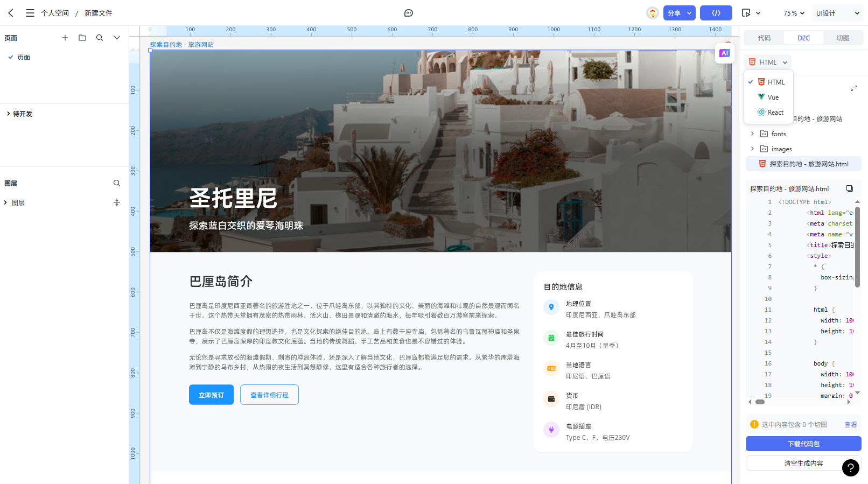Switch to the 切图 tab
This screenshot has width=868, height=484.
click(x=843, y=38)
